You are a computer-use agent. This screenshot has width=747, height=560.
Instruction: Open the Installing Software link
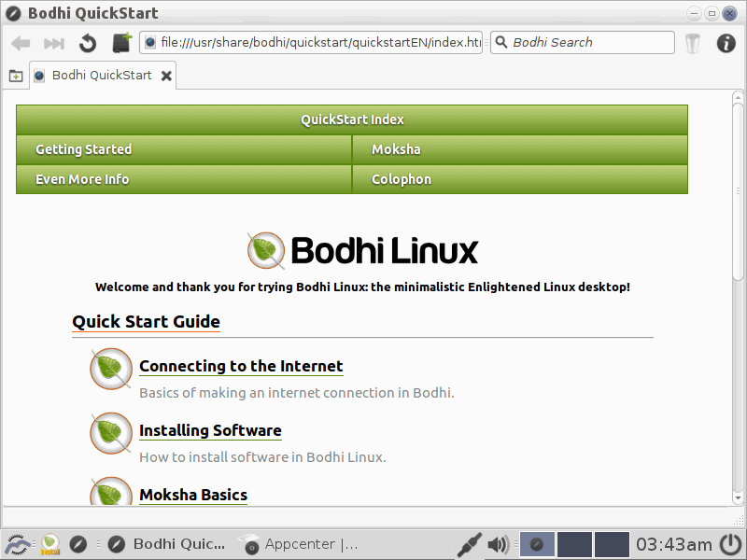point(210,430)
